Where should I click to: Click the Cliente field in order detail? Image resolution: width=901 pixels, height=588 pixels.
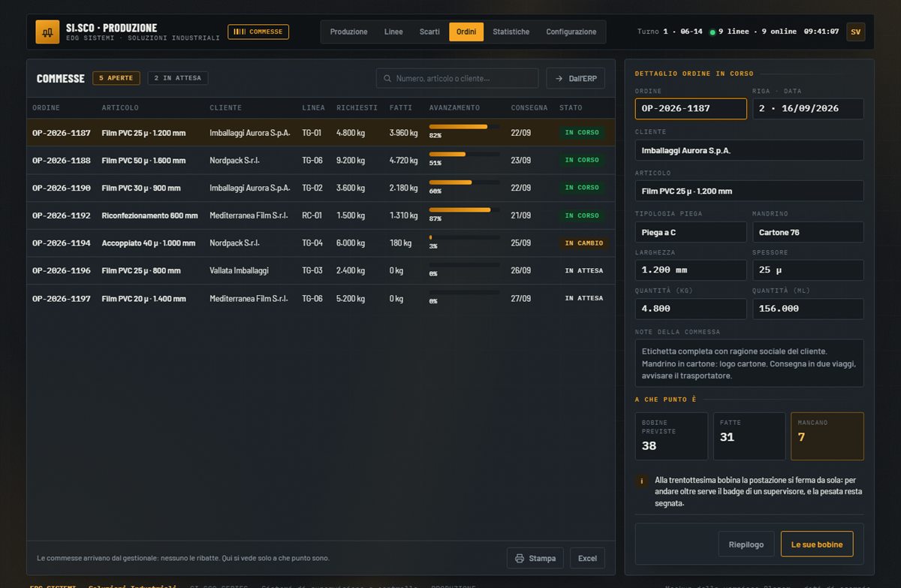click(749, 150)
